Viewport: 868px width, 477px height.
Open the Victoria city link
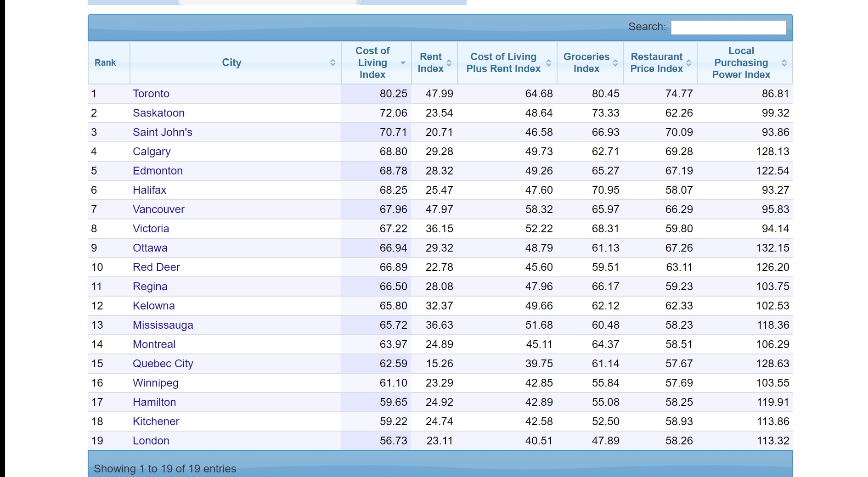(x=151, y=229)
